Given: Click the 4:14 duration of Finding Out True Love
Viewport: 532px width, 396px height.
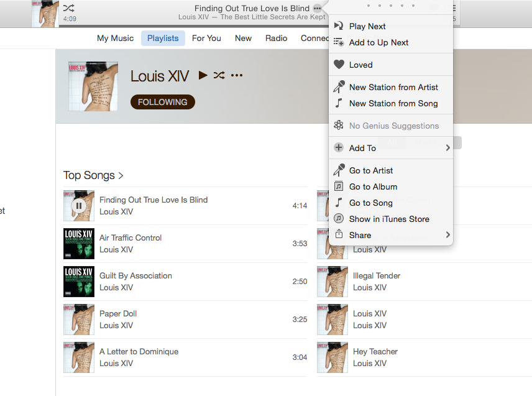Looking at the screenshot, I should [x=300, y=206].
